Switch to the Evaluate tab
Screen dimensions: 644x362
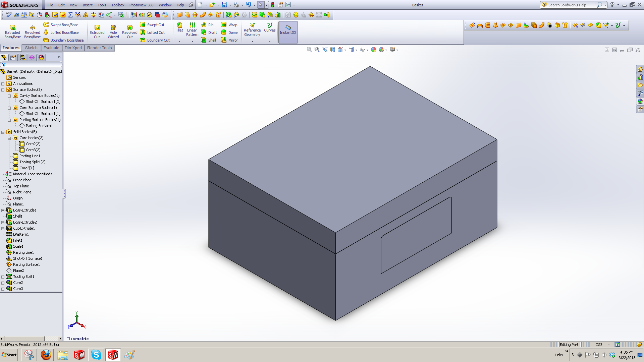51,48
